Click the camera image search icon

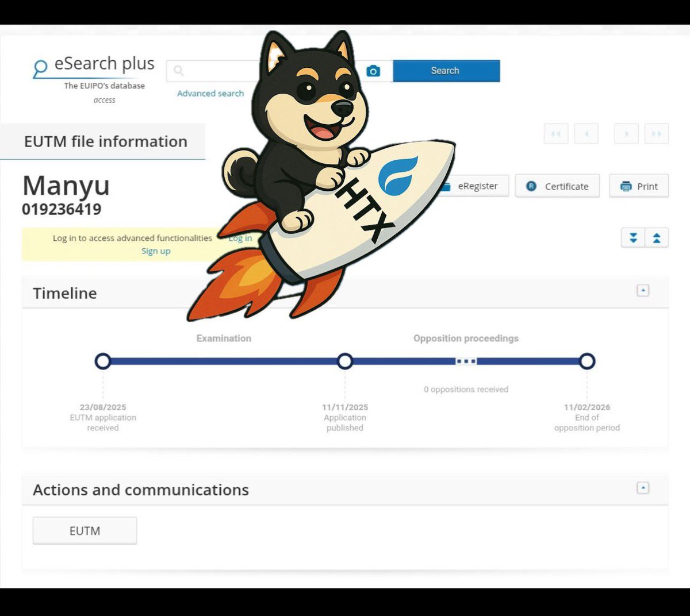373,71
